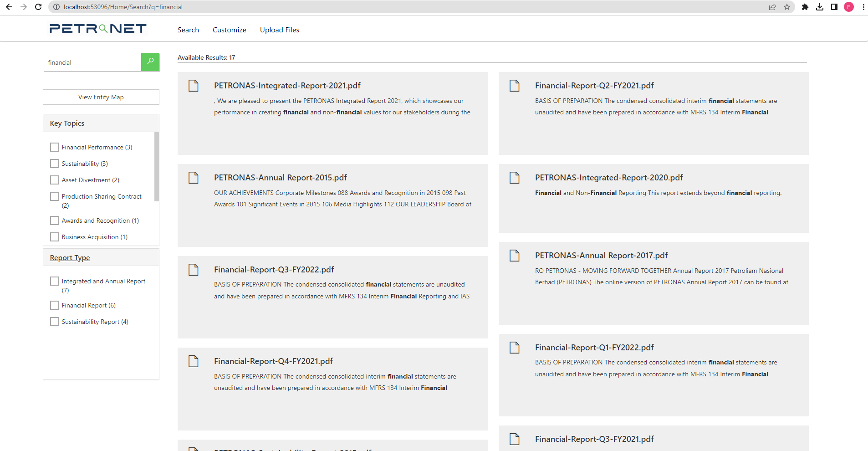Image resolution: width=868 pixels, height=451 pixels.
Task: Go to Upload Files page
Action: tap(280, 30)
